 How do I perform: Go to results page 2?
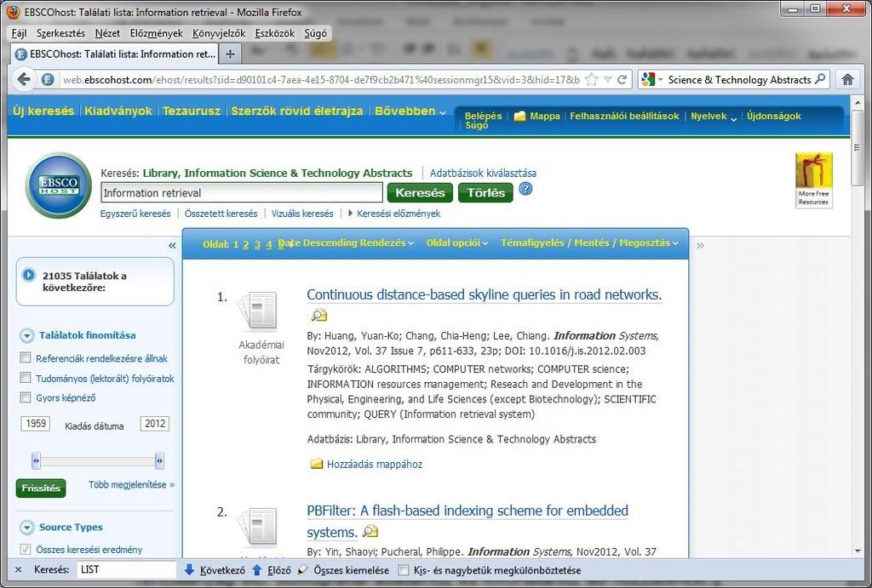[x=246, y=244]
